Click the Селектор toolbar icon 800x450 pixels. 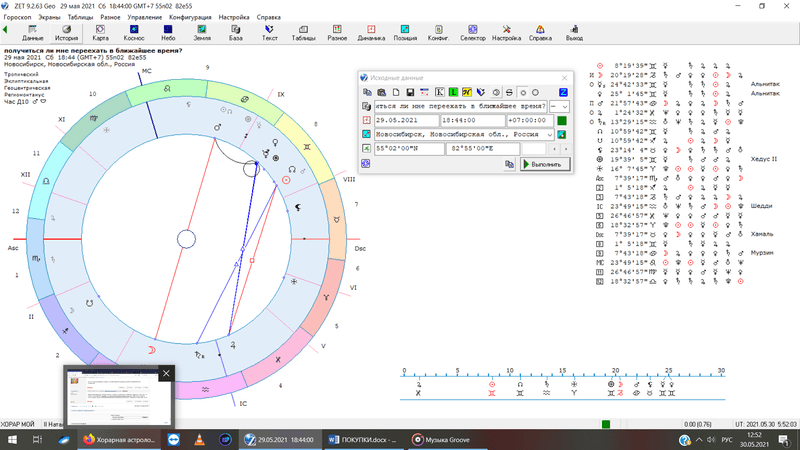pyautogui.click(x=472, y=32)
